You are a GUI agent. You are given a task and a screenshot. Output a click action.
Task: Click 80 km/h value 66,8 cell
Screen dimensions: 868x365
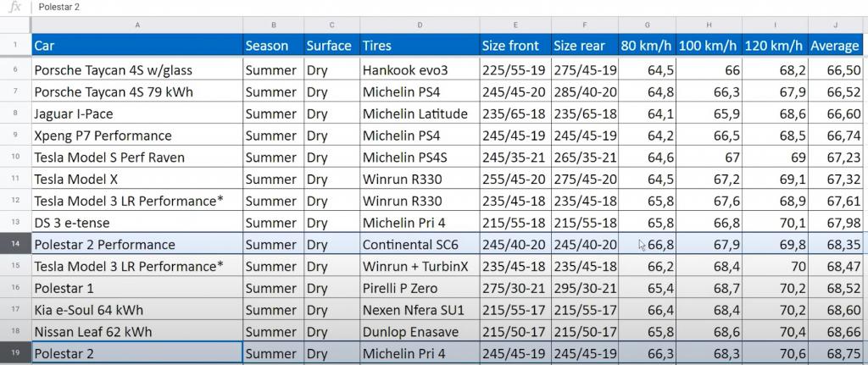pyautogui.click(x=647, y=244)
